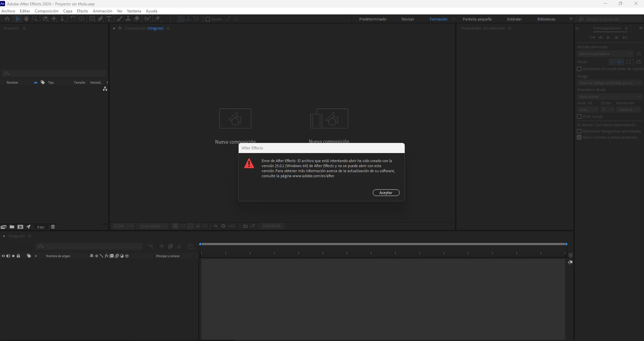The image size is (644, 341).
Task: Toggle the Ajuste snapping checkbox
Action: click(x=208, y=19)
